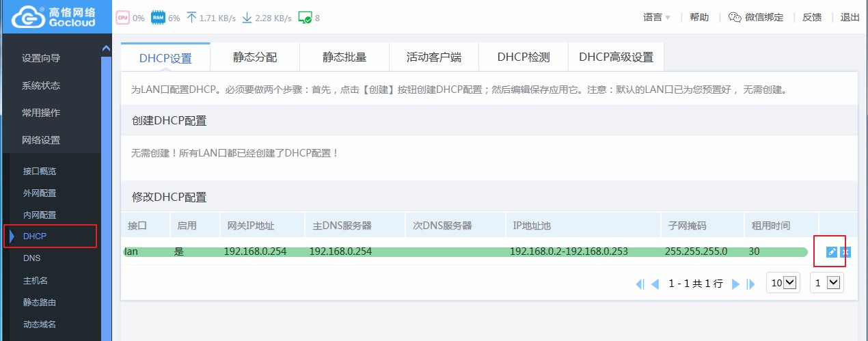Open the 语言 language dropdown
The width and height of the screenshot is (868, 341).
point(657,18)
